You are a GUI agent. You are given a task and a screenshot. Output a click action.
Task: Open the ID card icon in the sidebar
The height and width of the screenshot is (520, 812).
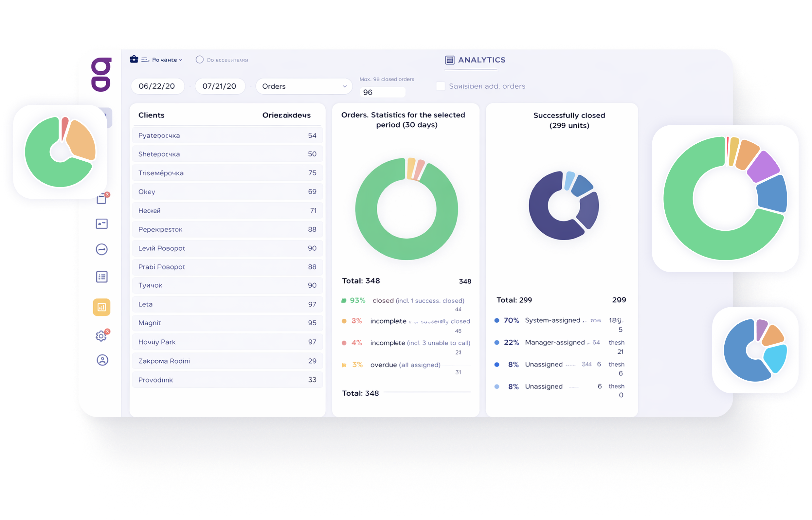(x=102, y=224)
